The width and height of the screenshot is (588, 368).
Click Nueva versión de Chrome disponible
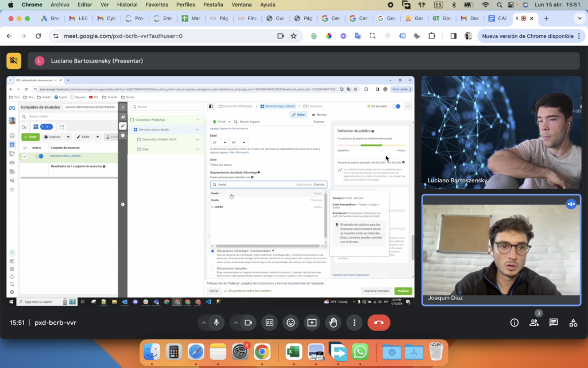click(528, 36)
